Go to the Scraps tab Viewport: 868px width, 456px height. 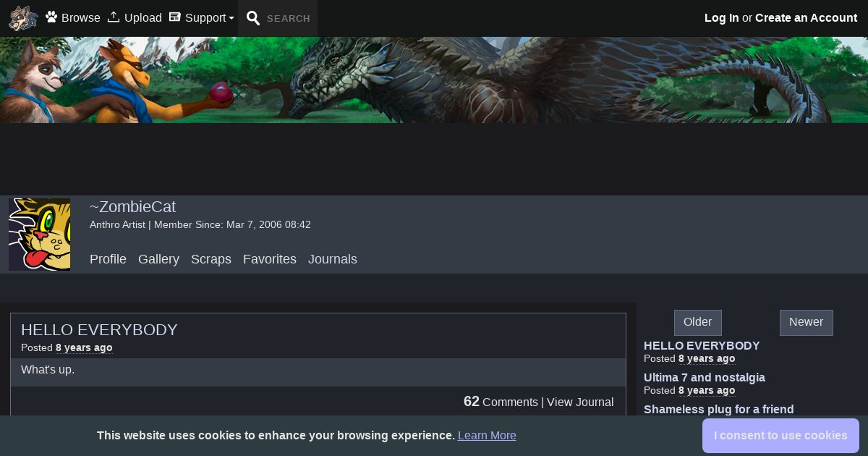[x=211, y=259]
